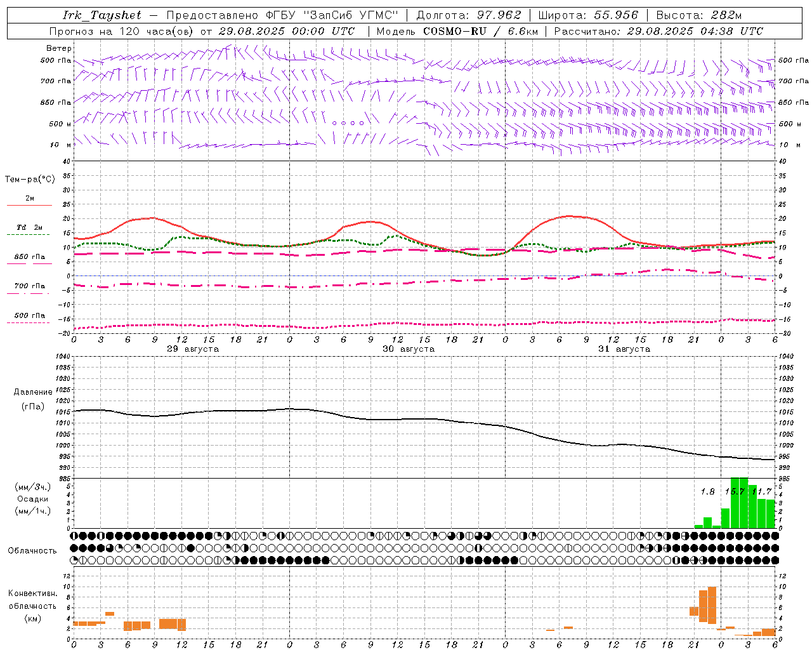The width and height of the screenshot is (812, 650).
Task: Click the precipitation total value 15.7
Action: point(735,492)
